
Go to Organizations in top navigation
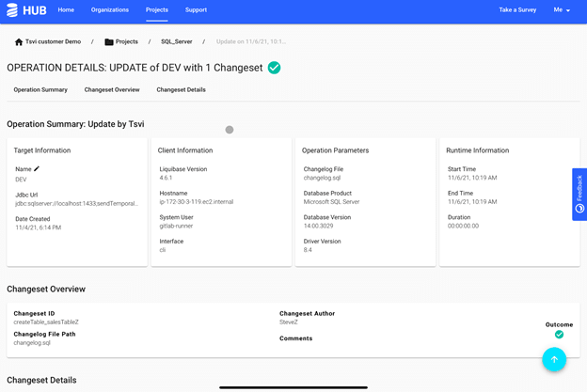[x=110, y=10]
